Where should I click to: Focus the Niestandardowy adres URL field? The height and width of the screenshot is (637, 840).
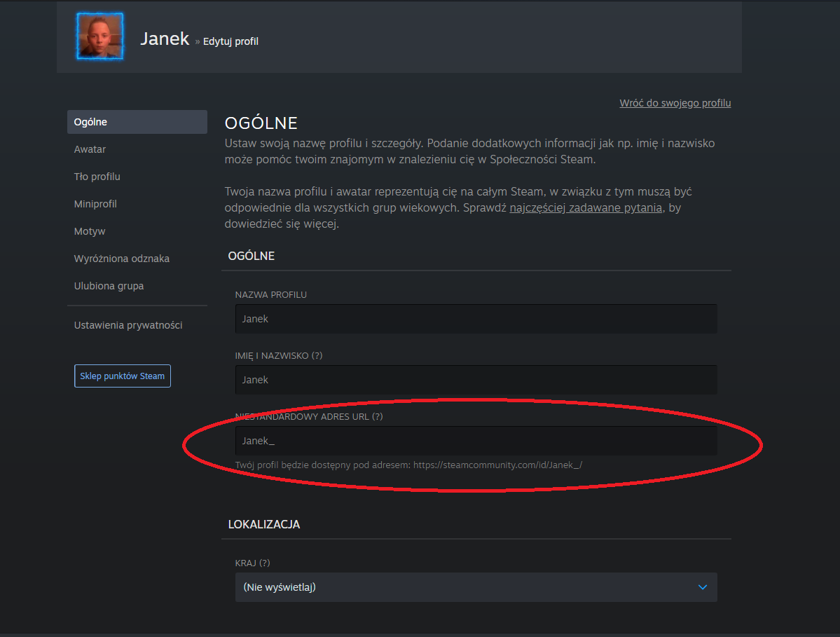tap(476, 441)
